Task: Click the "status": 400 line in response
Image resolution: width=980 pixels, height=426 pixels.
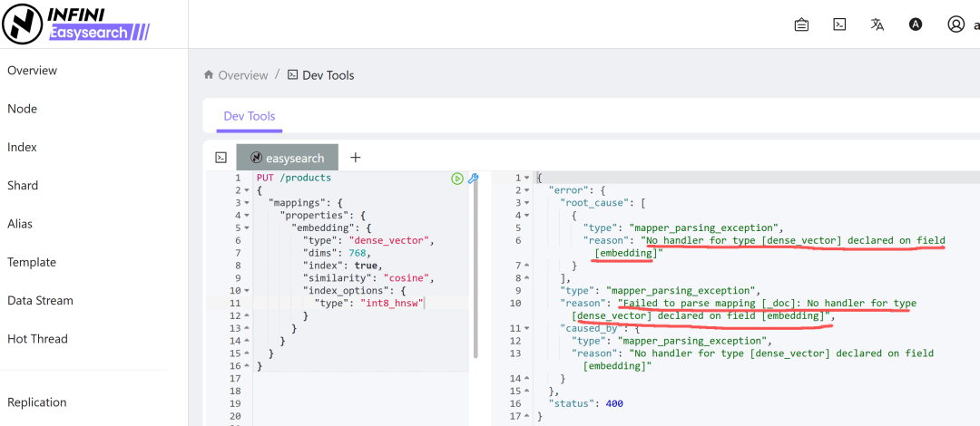Action: pos(585,403)
